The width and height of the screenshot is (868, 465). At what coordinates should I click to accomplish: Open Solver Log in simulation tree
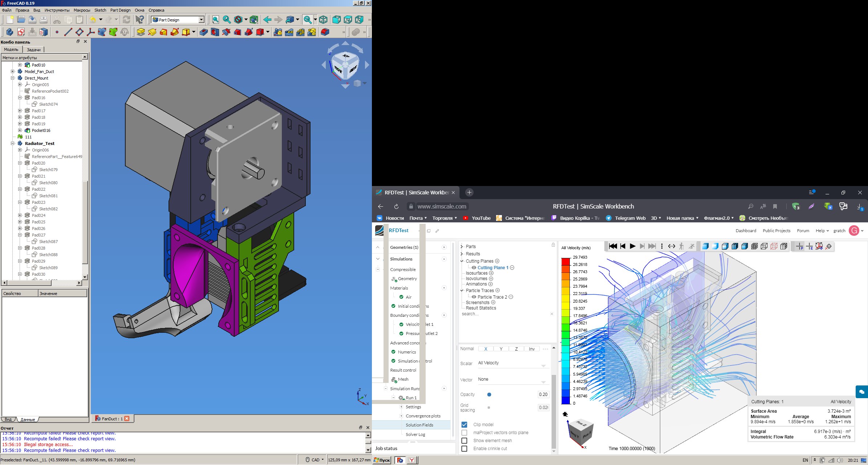pyautogui.click(x=415, y=434)
